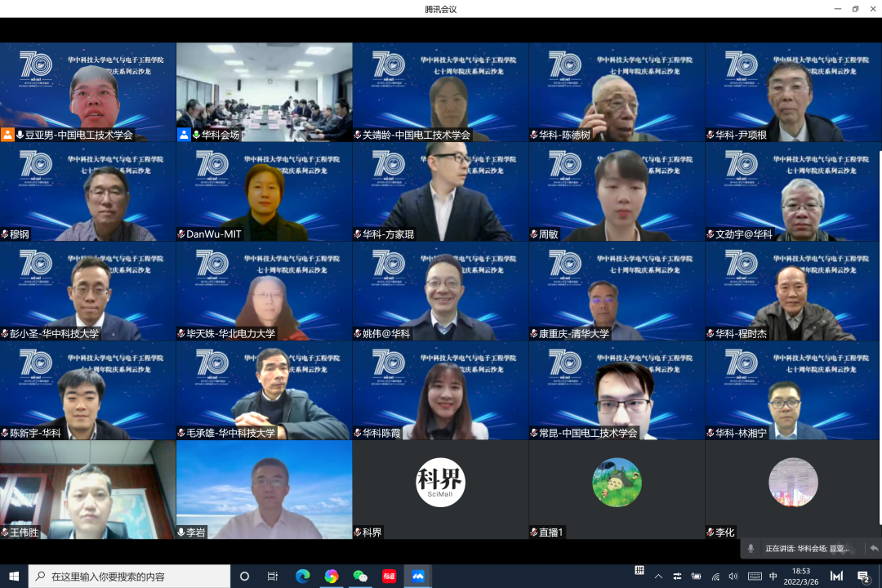Open the colorful browser icon in taskbar
Screen dimensions: 882x588
pyautogui.click(x=331, y=577)
